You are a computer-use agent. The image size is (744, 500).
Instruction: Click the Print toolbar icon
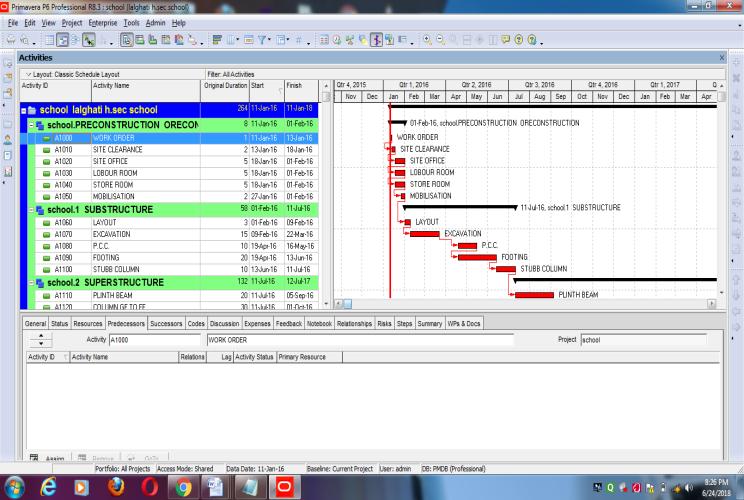pyautogui.click(x=10, y=40)
